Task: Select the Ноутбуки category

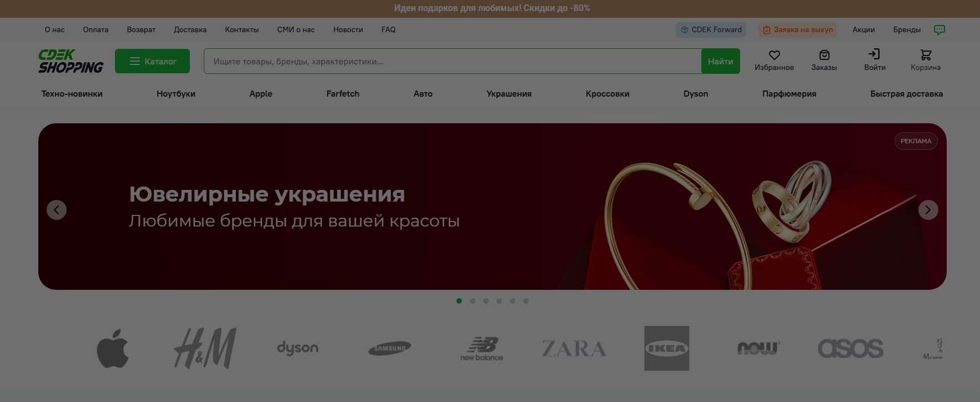Action: click(x=176, y=94)
